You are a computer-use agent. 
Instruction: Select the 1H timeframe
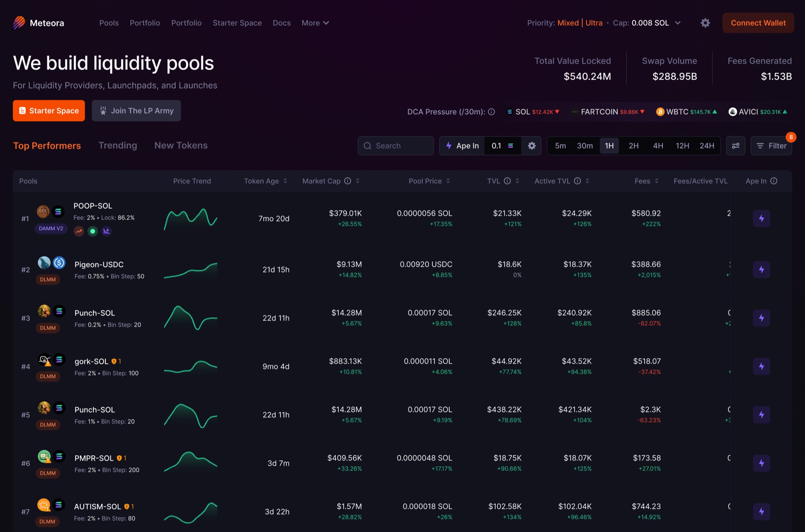(609, 146)
